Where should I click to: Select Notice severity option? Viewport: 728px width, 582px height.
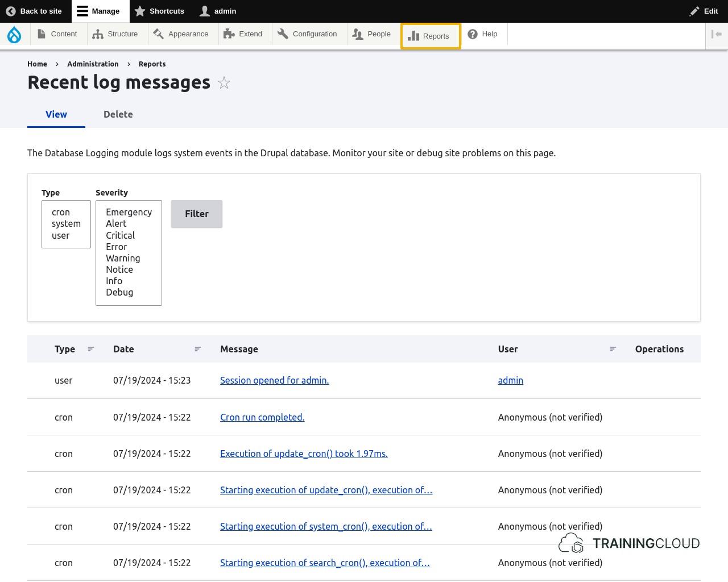tap(129, 269)
